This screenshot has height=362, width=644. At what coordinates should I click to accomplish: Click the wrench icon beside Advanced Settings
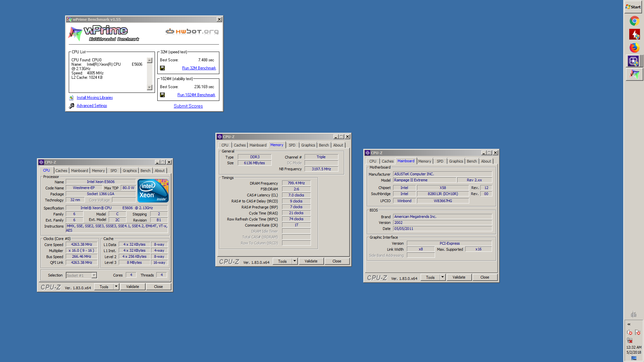tap(71, 106)
